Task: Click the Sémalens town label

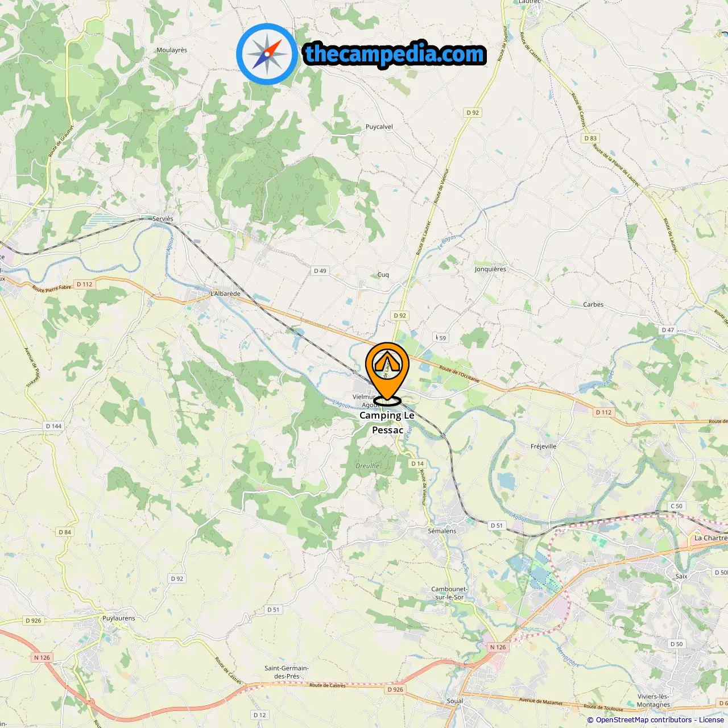Action: pyautogui.click(x=442, y=531)
